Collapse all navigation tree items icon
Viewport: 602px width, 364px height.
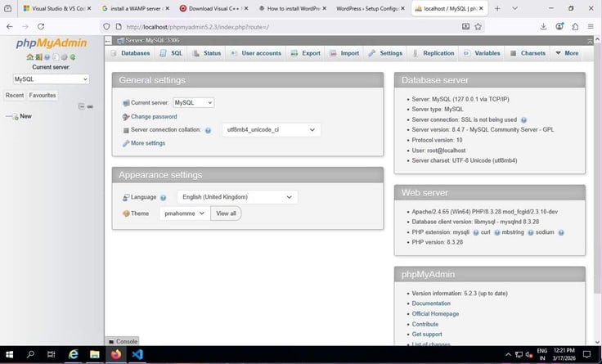tap(82, 106)
